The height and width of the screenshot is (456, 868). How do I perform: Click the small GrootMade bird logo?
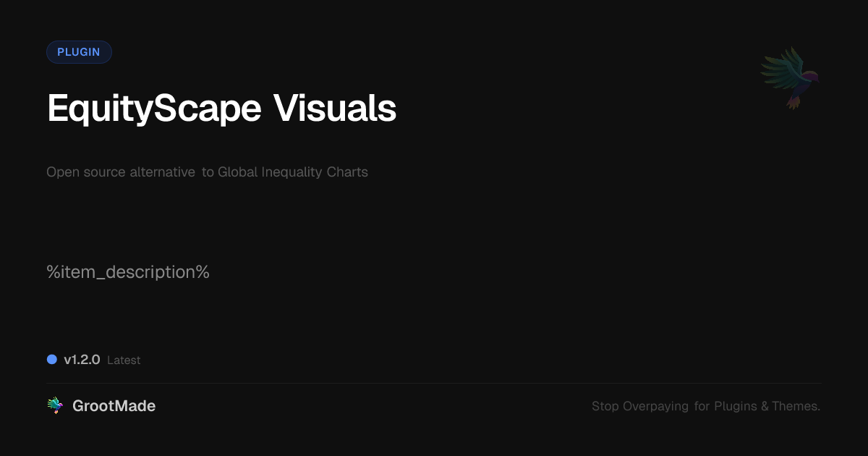pos(55,406)
